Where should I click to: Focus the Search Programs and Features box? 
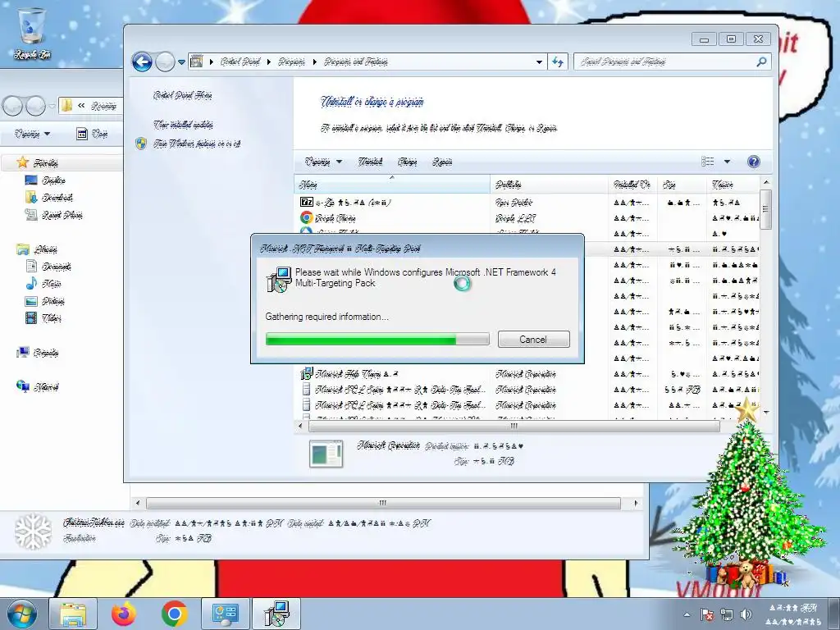pyautogui.click(x=664, y=62)
